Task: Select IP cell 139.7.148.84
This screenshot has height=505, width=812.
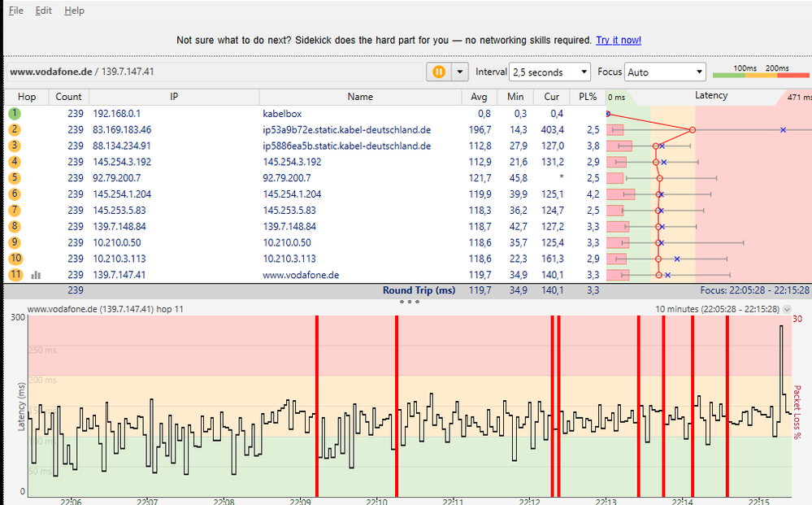Action: 119,226
